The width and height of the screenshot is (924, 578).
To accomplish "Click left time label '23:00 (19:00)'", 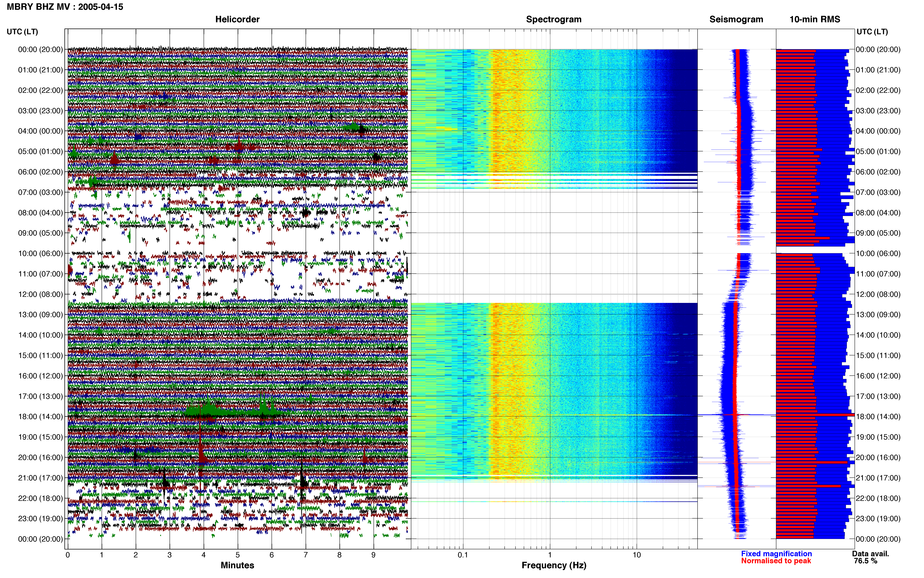I will [41, 519].
